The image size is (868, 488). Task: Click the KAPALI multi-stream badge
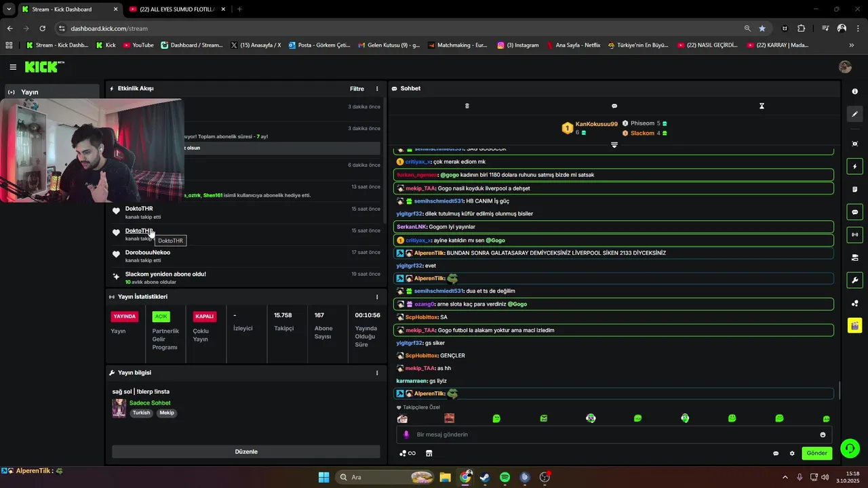[x=205, y=317]
